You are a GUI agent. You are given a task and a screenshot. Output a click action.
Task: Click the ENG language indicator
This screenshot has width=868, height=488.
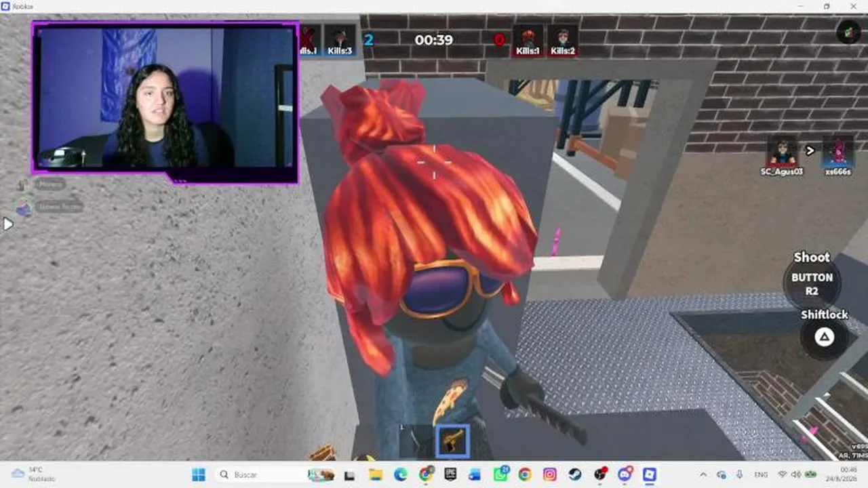coord(762,474)
